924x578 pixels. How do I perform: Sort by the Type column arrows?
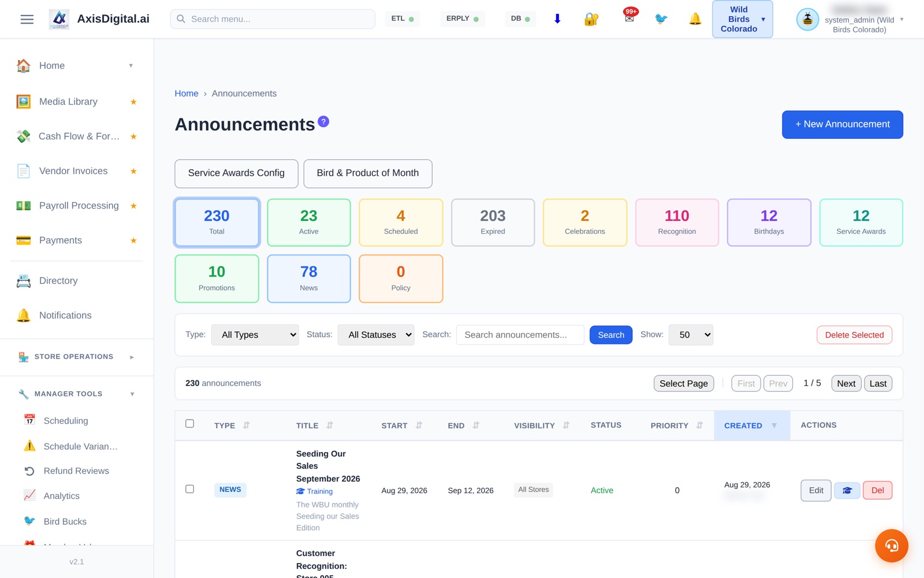[247, 425]
